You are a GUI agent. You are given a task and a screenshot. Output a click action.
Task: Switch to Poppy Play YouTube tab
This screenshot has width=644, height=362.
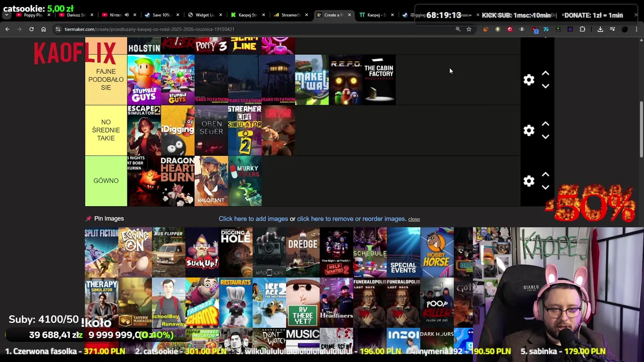click(33, 15)
